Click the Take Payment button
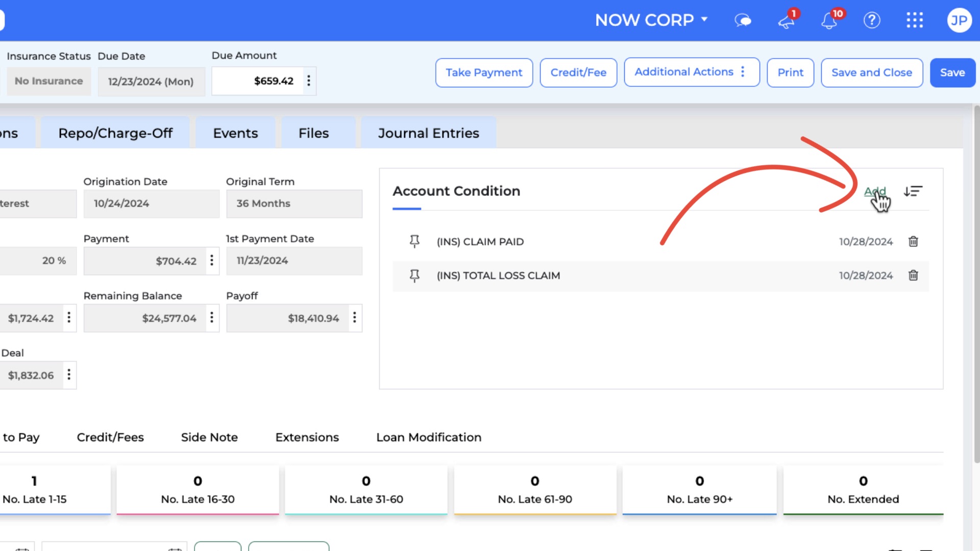980x551 pixels. click(x=484, y=72)
